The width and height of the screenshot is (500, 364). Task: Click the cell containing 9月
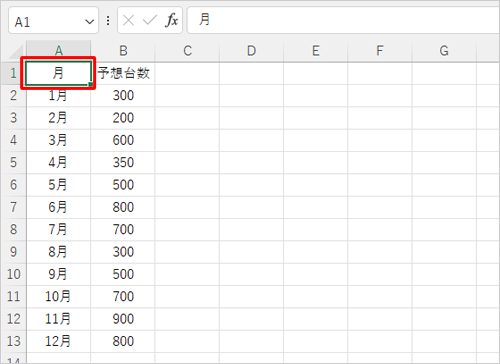pyautogui.click(x=58, y=274)
